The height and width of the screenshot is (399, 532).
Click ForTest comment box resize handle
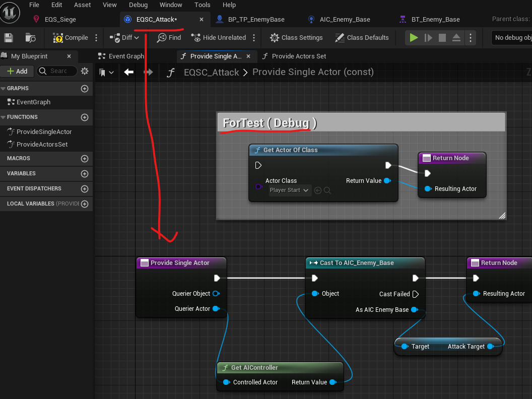pos(502,216)
